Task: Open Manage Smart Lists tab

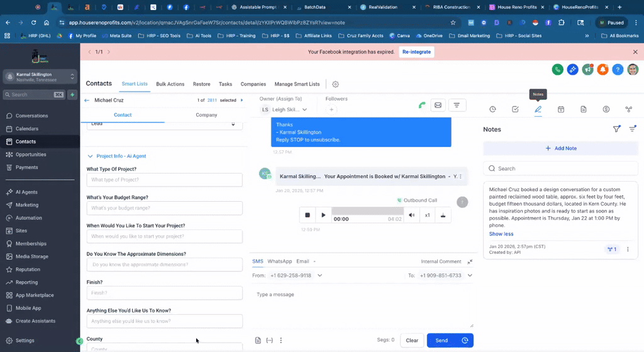Action: click(297, 84)
